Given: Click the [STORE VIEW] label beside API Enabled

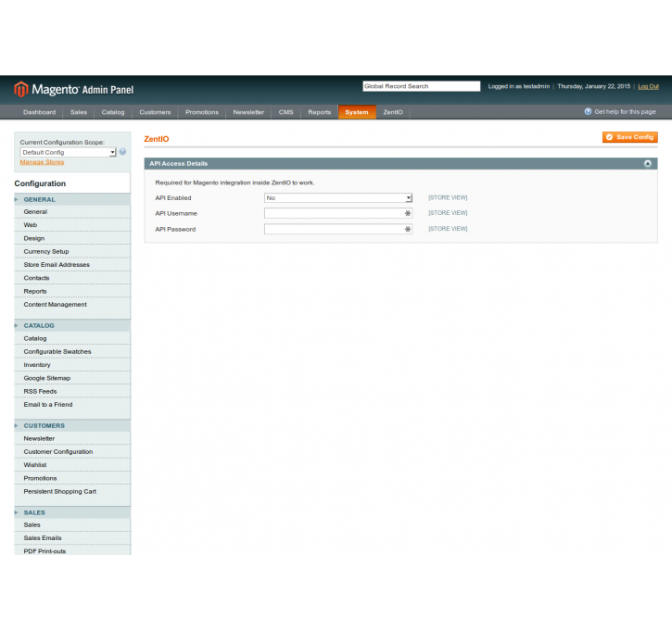Looking at the screenshot, I should point(448,197).
